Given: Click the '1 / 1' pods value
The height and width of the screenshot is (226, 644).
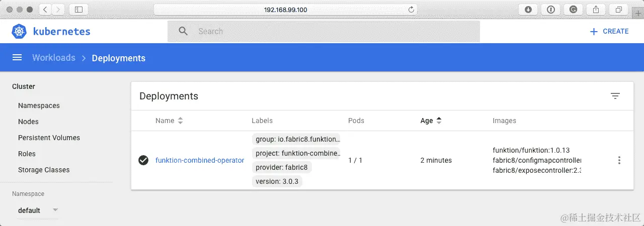Looking at the screenshot, I should pyautogui.click(x=355, y=160).
